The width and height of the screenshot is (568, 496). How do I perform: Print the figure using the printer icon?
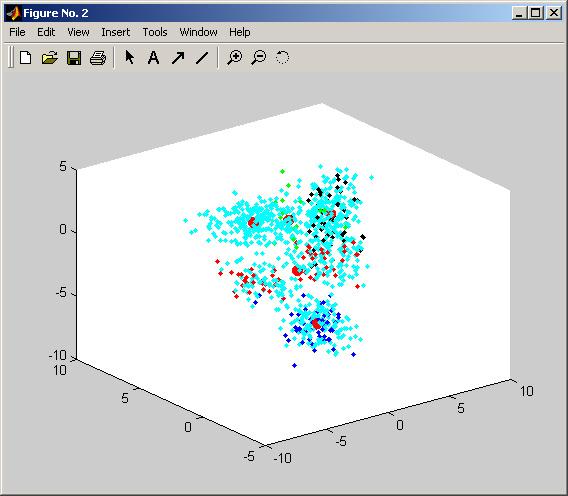(97, 58)
